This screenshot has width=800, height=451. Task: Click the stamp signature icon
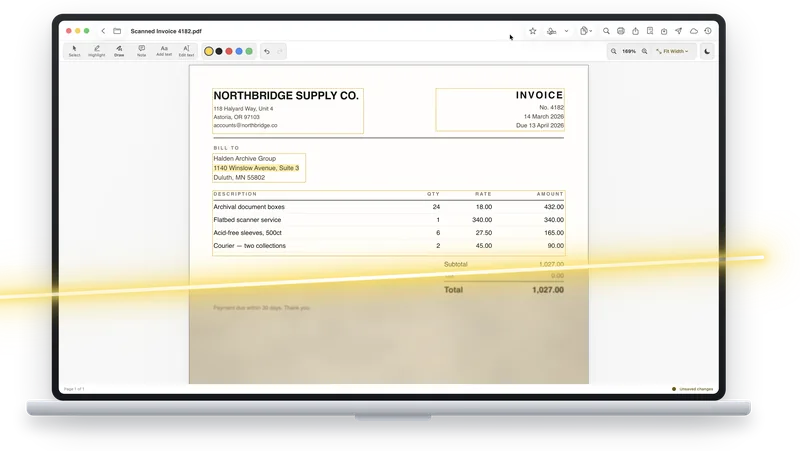coord(552,31)
